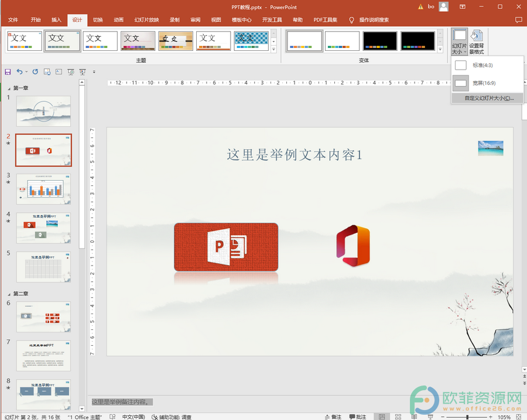This screenshot has height=420, width=527.
Task: Undo the last action
Action: [x=19, y=71]
